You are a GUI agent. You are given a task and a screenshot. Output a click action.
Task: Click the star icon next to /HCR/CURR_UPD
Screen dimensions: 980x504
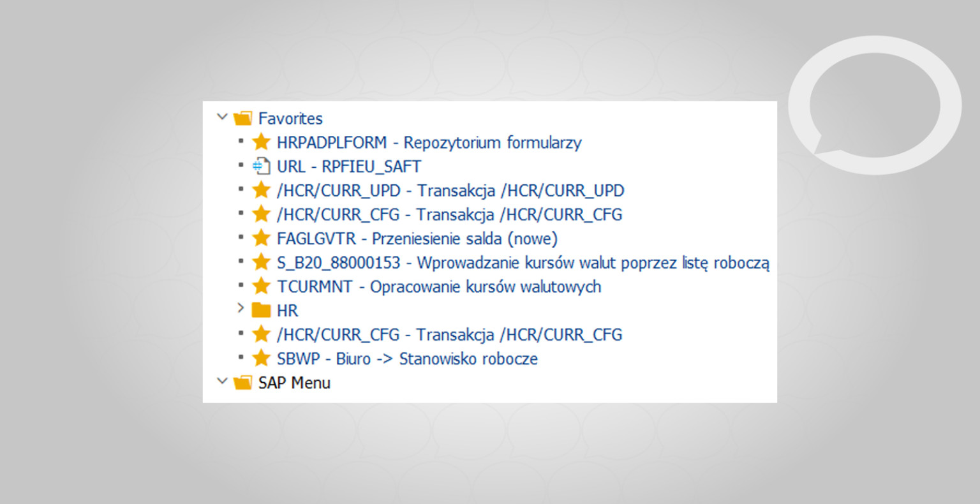[261, 189]
